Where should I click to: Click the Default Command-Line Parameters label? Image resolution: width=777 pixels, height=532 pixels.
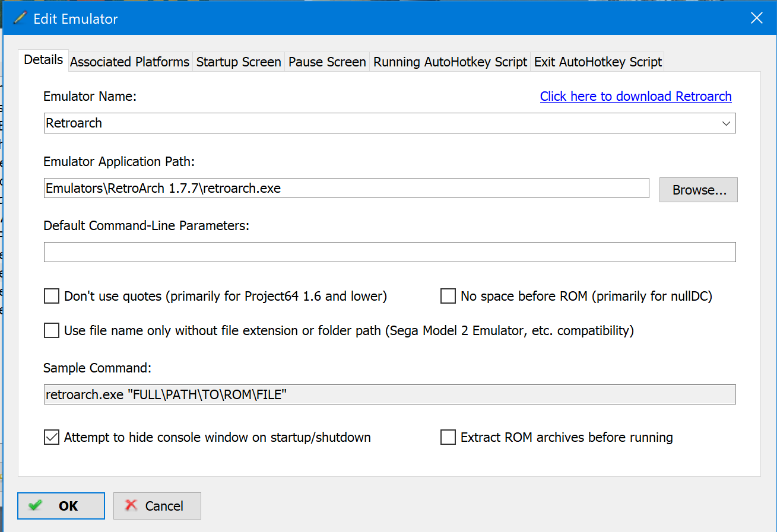[147, 225]
